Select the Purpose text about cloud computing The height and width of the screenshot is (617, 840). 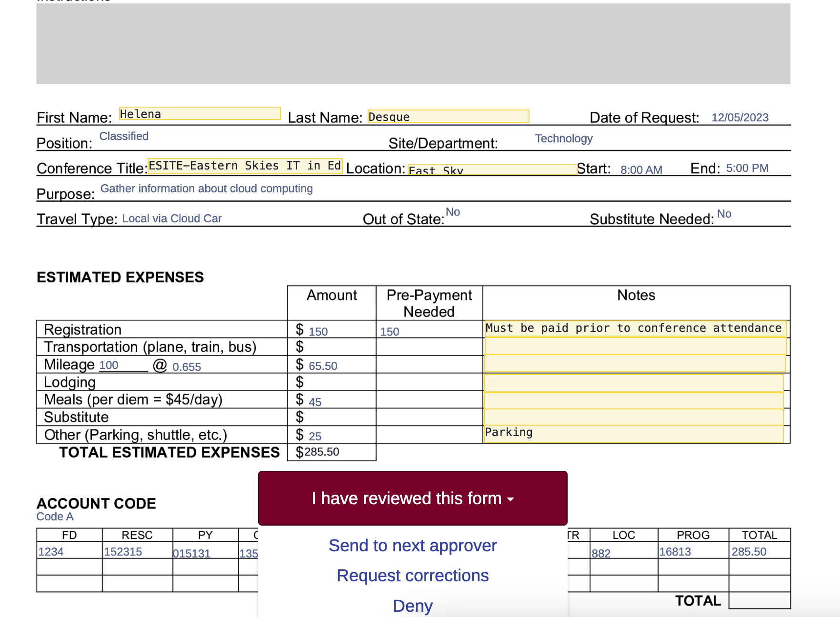tap(207, 189)
